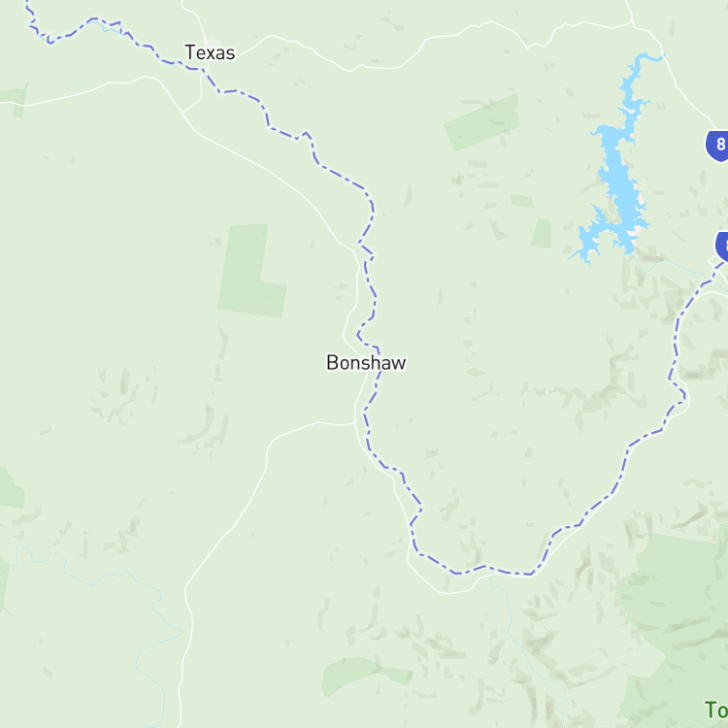Click the green patch on the left edge
The width and height of the screenshot is (728, 728).
click(x=11, y=487)
